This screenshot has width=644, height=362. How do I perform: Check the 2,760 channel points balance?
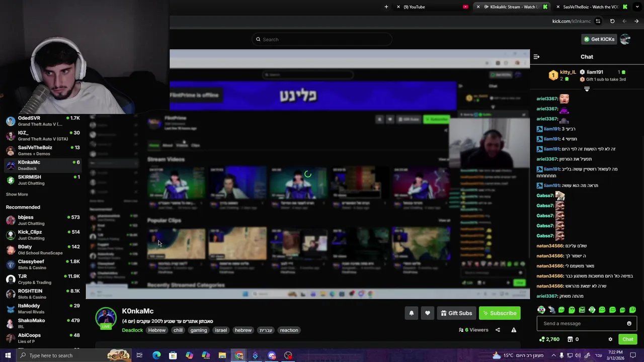[549, 339]
